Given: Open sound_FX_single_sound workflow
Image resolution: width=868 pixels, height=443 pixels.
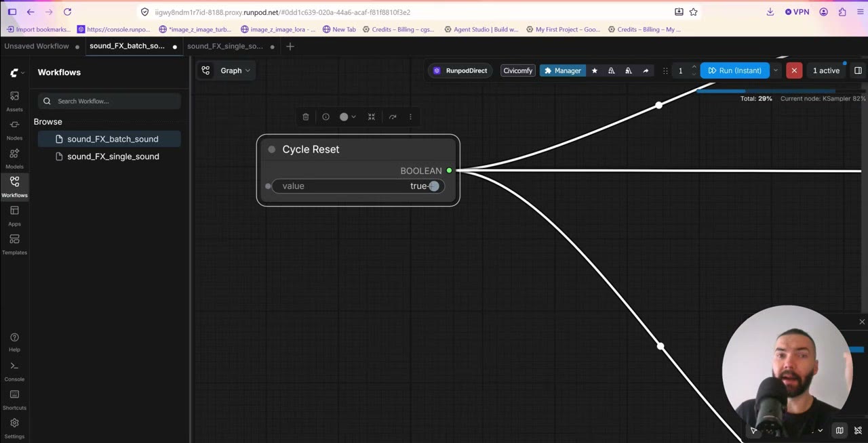Looking at the screenshot, I should pyautogui.click(x=108, y=156).
